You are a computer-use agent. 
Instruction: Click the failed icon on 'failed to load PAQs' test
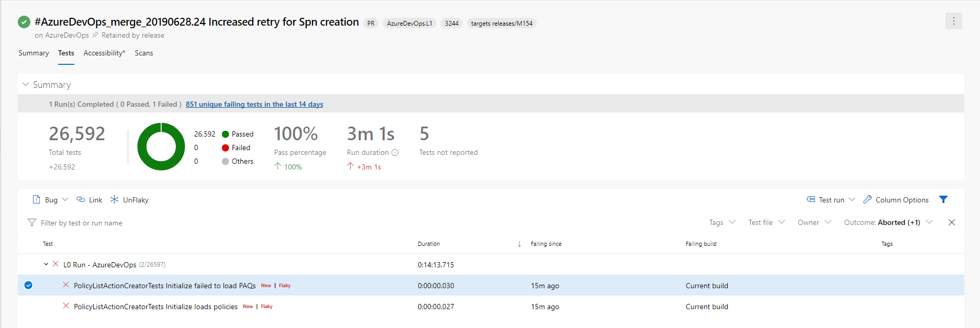[66, 285]
